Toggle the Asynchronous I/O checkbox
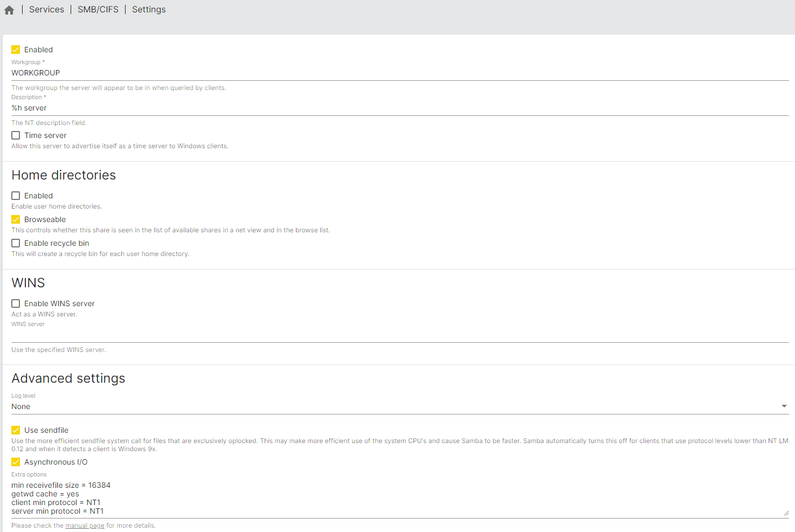This screenshot has height=532, width=795. click(x=16, y=462)
